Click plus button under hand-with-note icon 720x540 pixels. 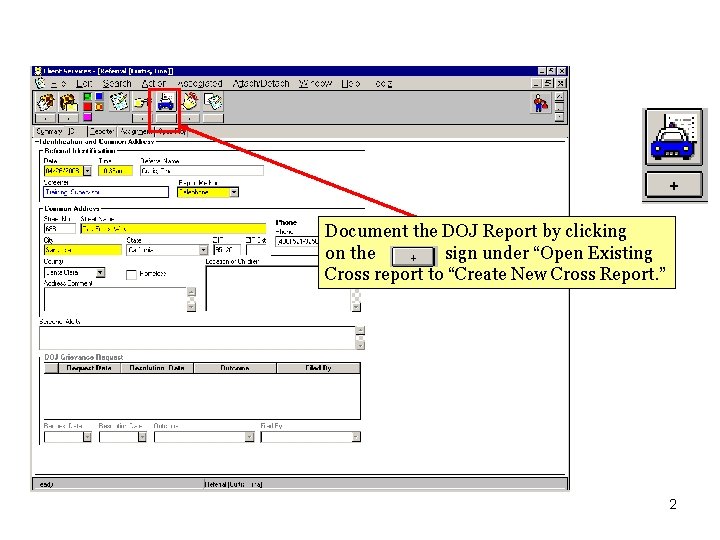pyautogui.click(x=190, y=118)
